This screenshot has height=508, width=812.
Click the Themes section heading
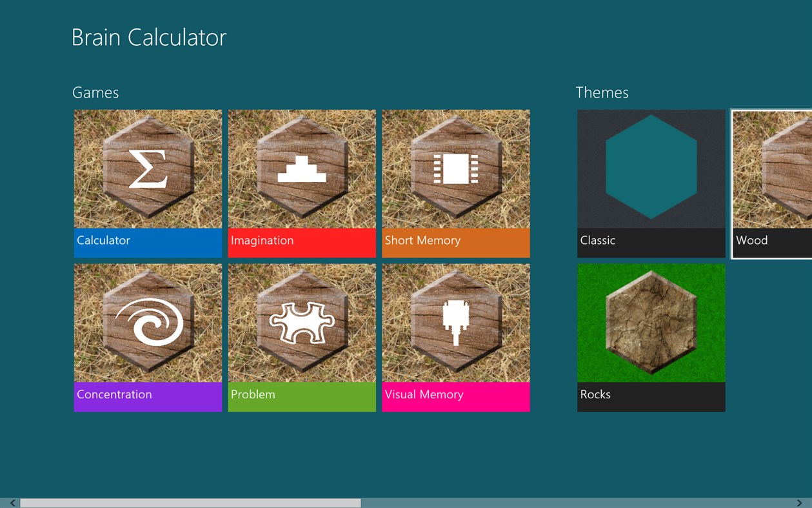(x=602, y=92)
